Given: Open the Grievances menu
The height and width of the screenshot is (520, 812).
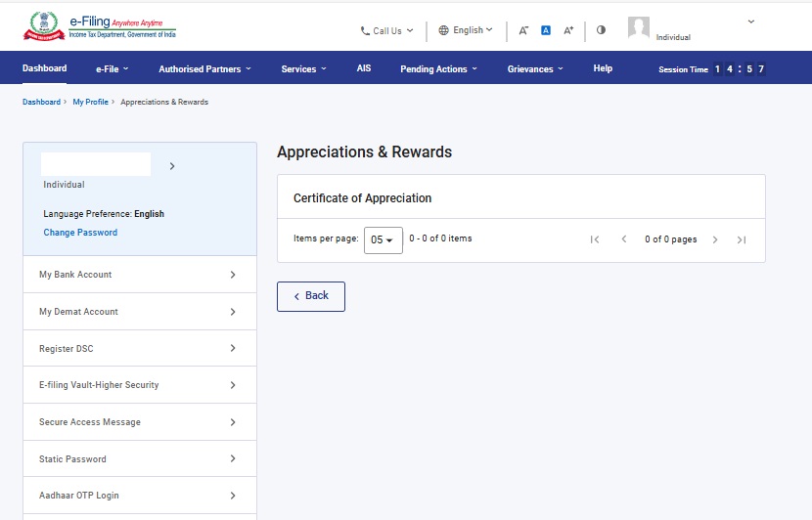Looking at the screenshot, I should click(x=535, y=68).
